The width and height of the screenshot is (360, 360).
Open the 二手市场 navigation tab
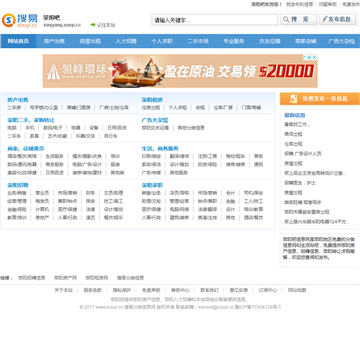[198, 41]
